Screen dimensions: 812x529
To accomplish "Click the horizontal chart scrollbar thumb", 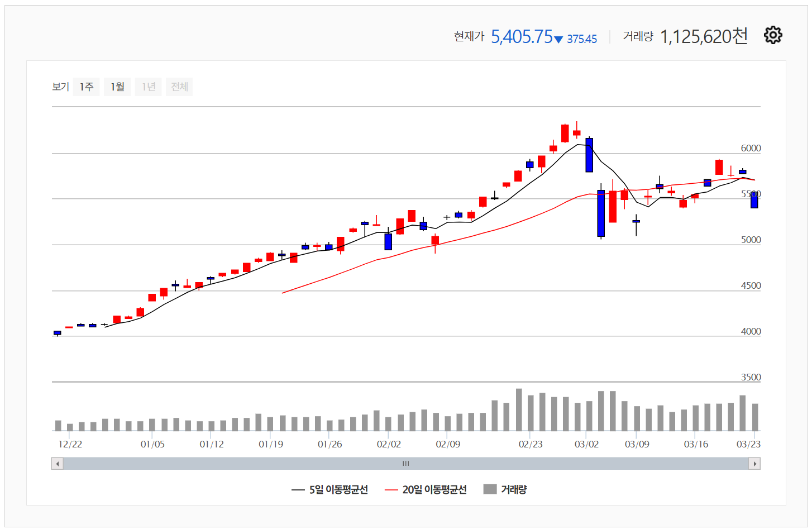I will (x=406, y=464).
